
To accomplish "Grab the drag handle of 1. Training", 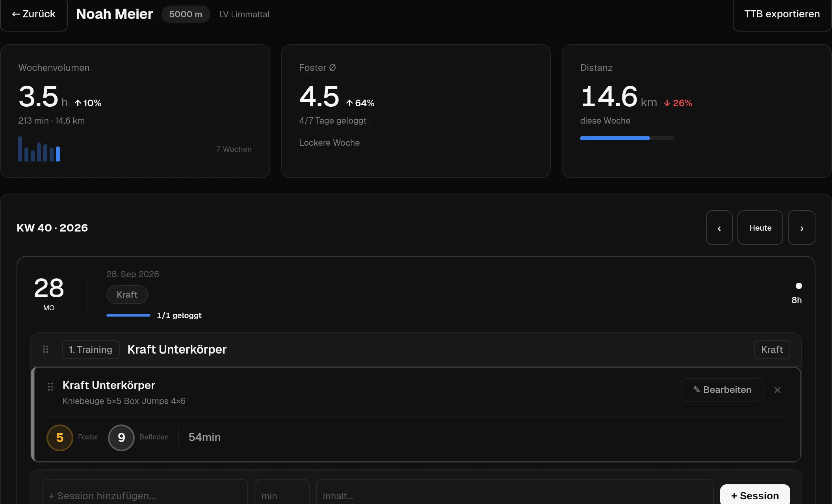I will pos(46,349).
